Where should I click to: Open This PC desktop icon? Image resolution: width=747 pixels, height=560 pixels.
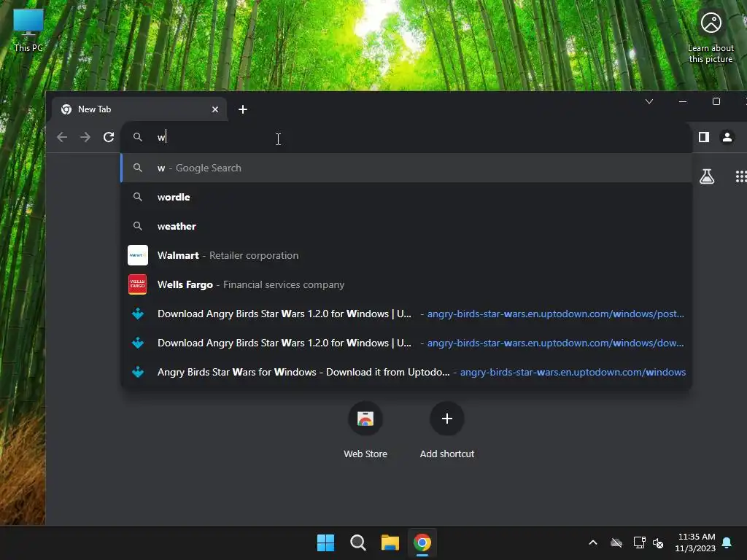(28, 30)
